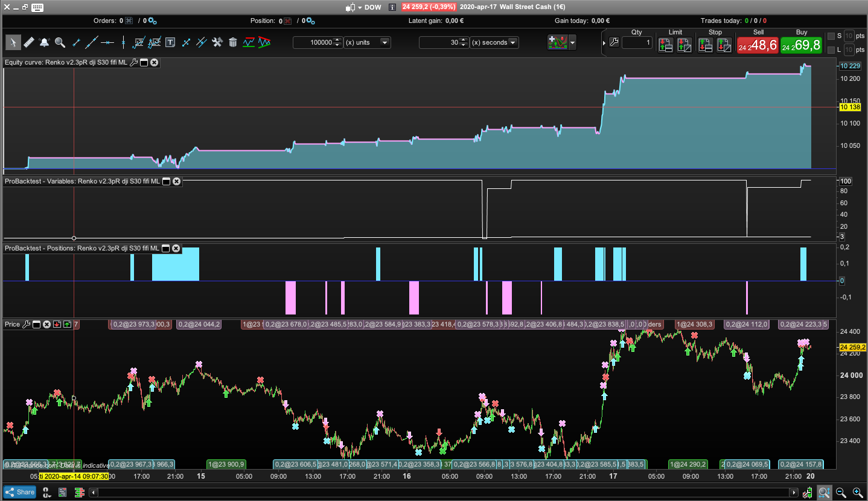The height and width of the screenshot is (501, 868).
Task: Click the 100000 units input field
Action: point(313,42)
